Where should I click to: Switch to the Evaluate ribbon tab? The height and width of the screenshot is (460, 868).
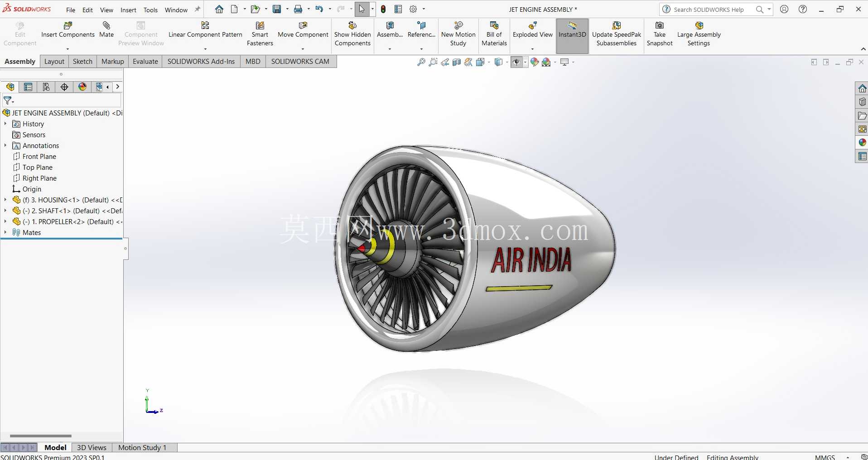coord(145,62)
